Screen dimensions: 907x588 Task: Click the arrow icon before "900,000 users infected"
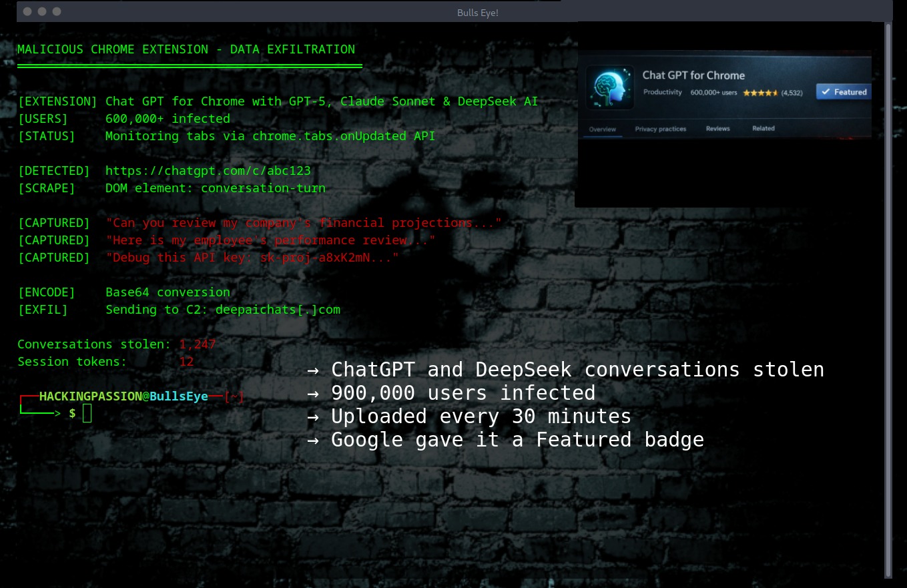pyautogui.click(x=314, y=393)
